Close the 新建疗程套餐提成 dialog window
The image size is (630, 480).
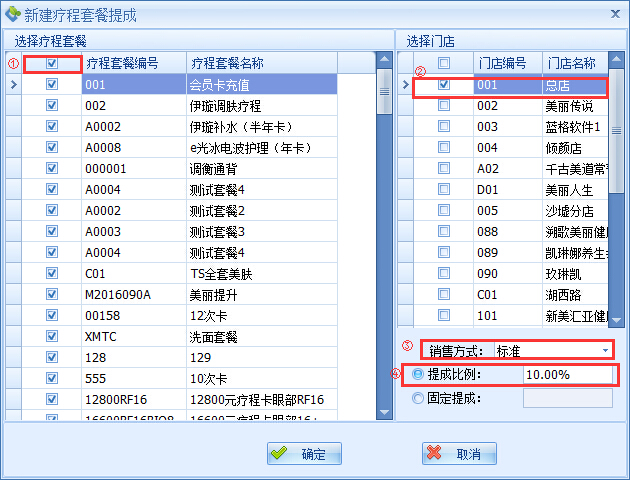tap(612, 14)
